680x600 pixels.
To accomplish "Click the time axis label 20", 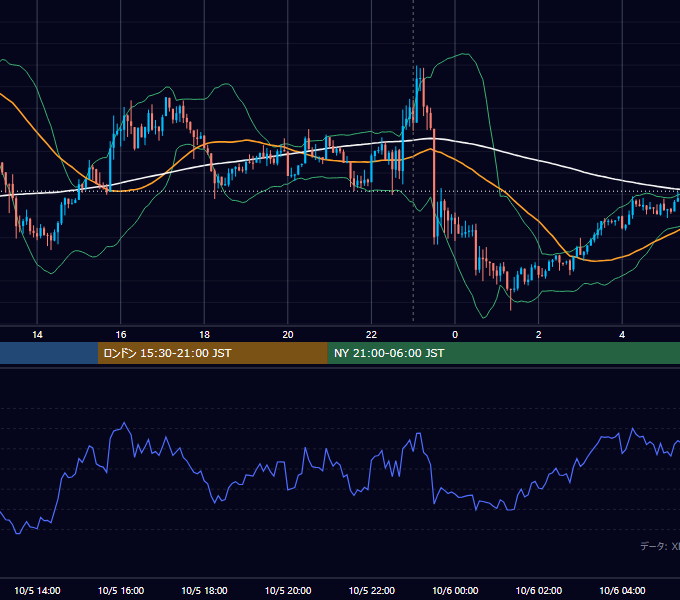I will click(288, 335).
